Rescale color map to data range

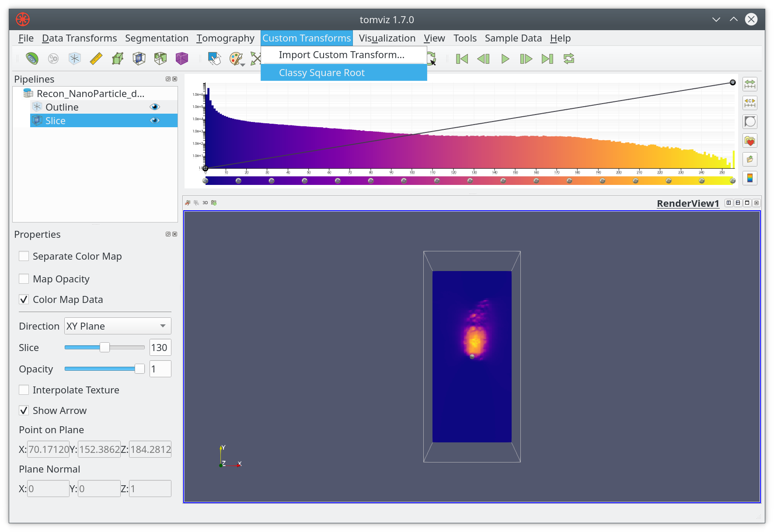coord(750,84)
